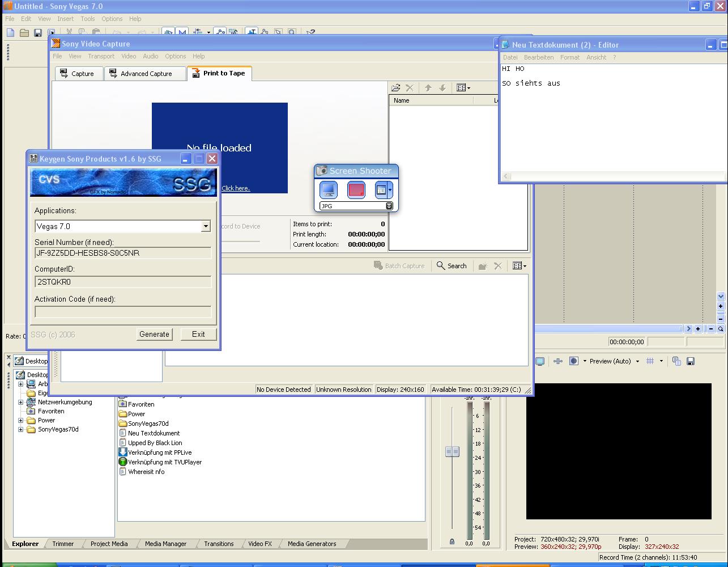Screen dimensions: 728x567
Task: Click the Save icon in Vegas toolbar
Action: (x=38, y=33)
